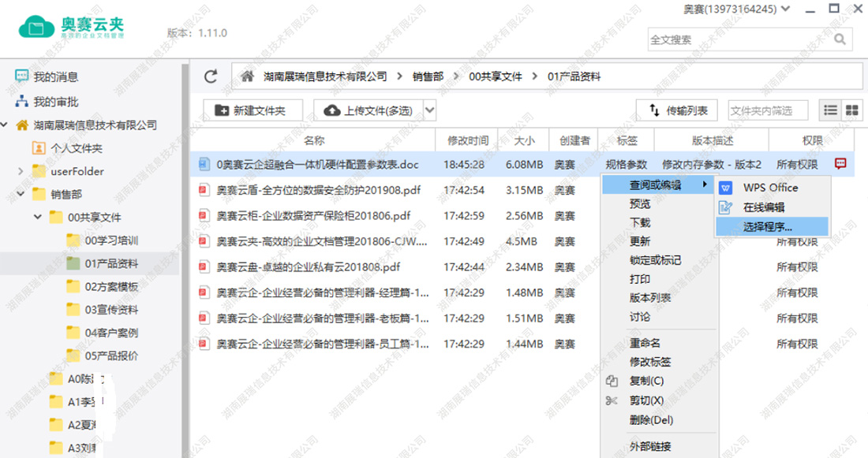Open 我的审批 in the sidebar
This screenshot has width=868, height=458.
(x=55, y=102)
